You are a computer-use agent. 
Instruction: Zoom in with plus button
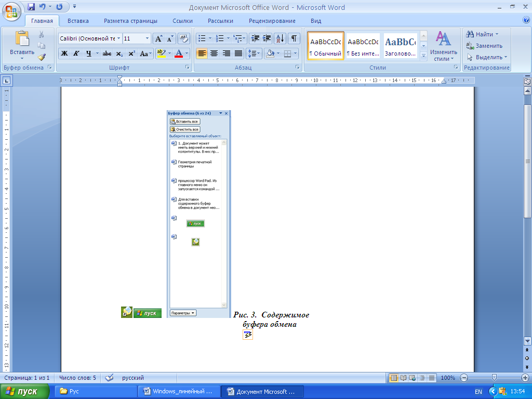pos(525,378)
